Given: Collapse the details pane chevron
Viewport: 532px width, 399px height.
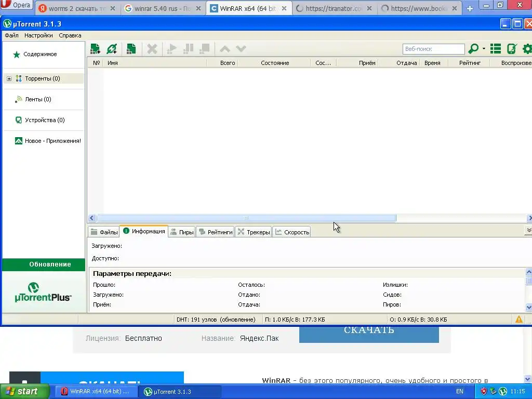Looking at the screenshot, I should pyautogui.click(x=528, y=230).
